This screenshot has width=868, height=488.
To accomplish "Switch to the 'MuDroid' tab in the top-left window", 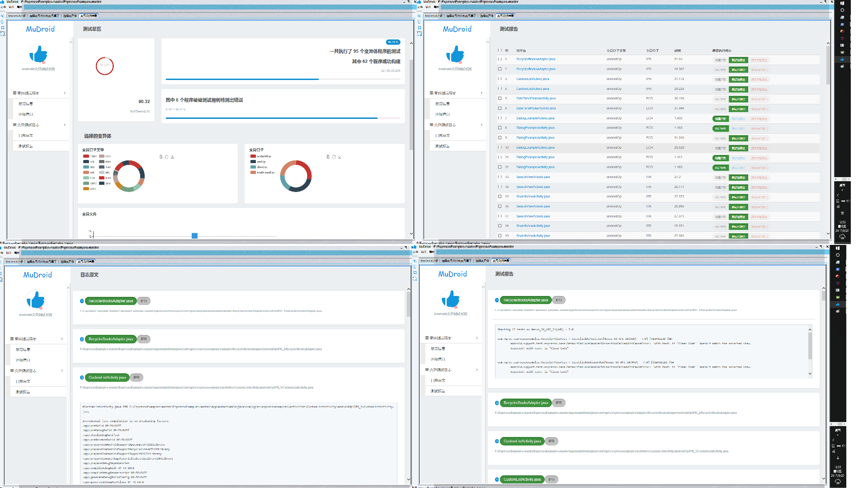I will (17, 16).
